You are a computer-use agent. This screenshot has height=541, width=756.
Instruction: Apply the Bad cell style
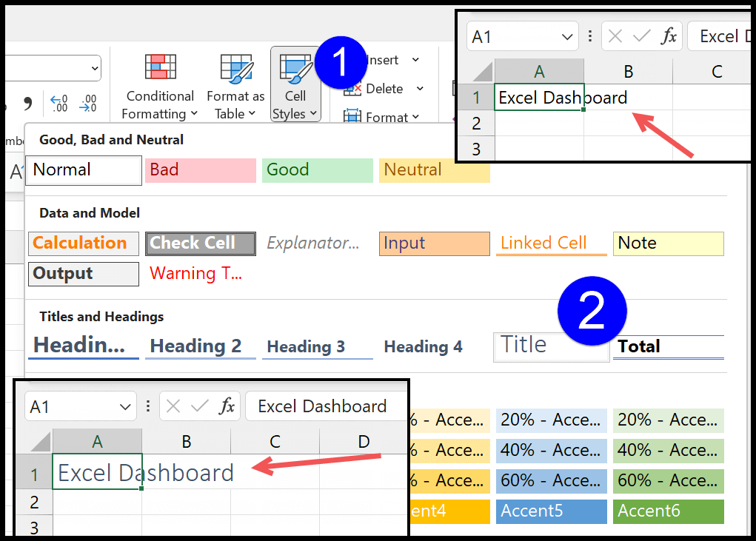tap(200, 170)
